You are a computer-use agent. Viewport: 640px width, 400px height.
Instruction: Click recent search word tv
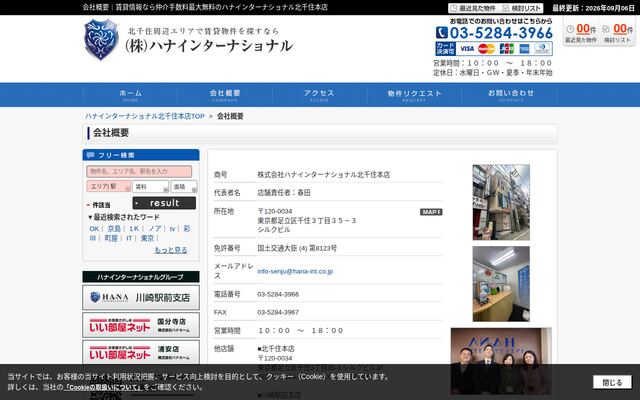click(172, 229)
